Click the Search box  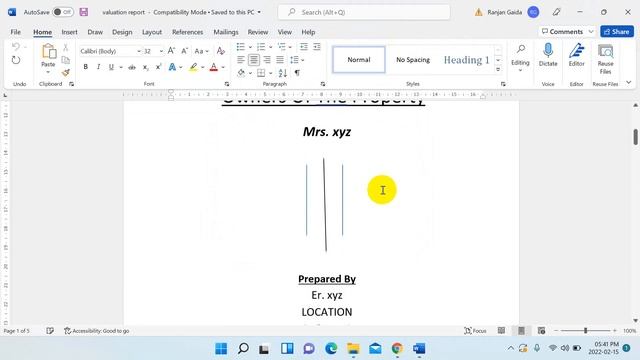tap(364, 12)
